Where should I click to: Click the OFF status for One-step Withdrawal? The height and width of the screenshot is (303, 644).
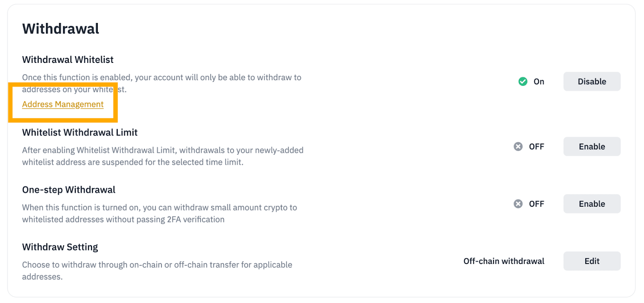(x=537, y=204)
